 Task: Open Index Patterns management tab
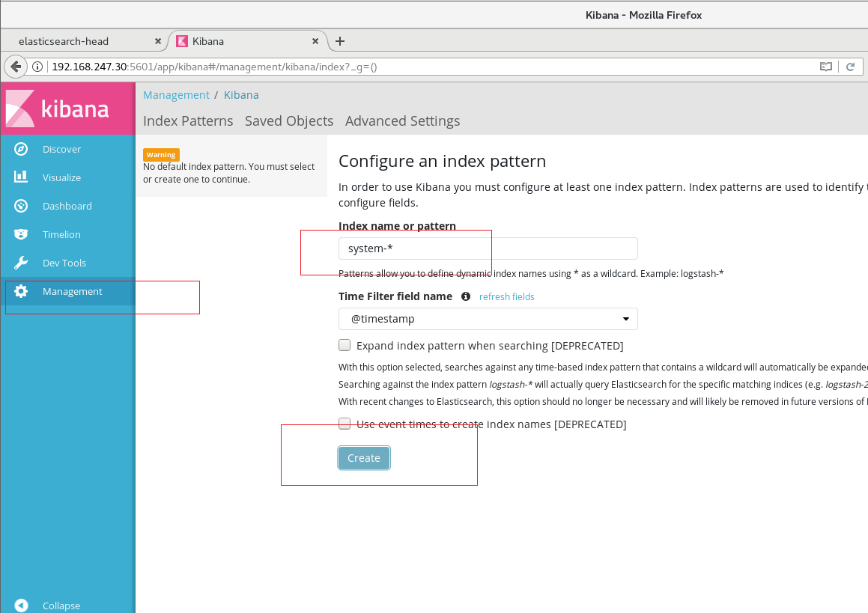pyautogui.click(x=188, y=121)
